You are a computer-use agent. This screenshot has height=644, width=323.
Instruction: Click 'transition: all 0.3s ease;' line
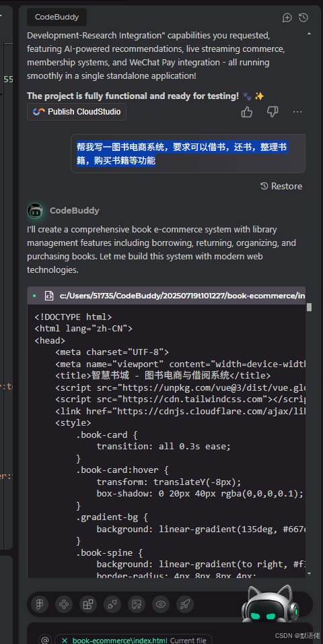164,446
